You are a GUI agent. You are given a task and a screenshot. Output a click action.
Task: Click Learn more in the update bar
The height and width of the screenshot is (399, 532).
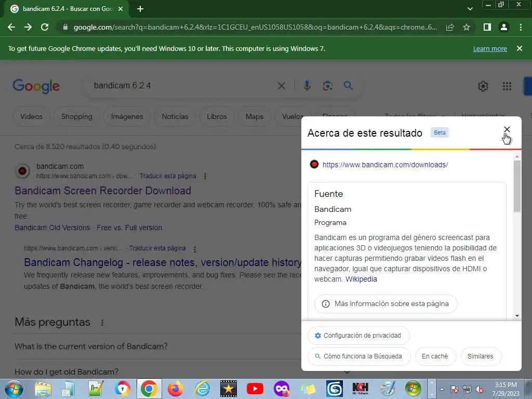tap(490, 48)
